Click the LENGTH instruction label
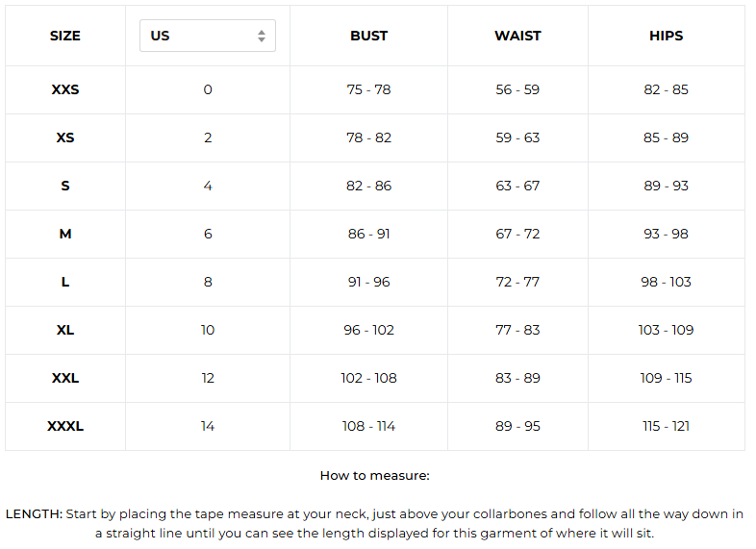 pyautogui.click(x=34, y=514)
